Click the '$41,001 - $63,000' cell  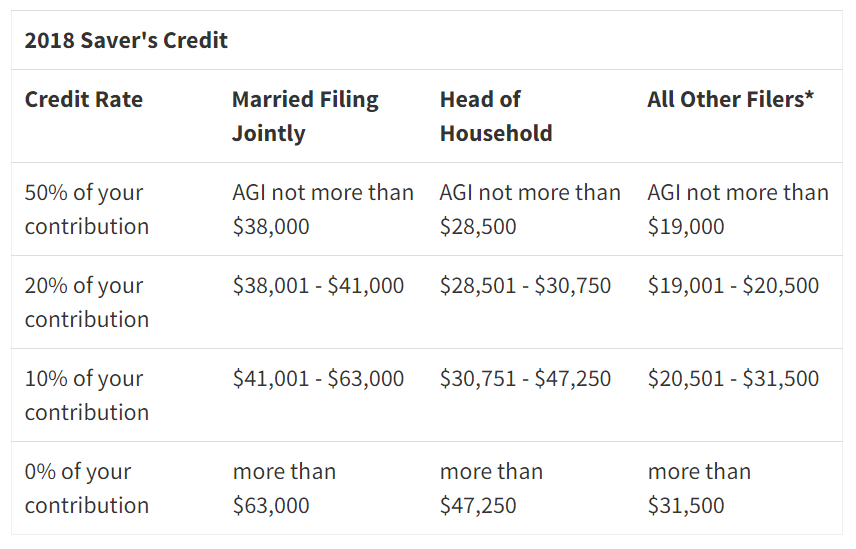318,379
